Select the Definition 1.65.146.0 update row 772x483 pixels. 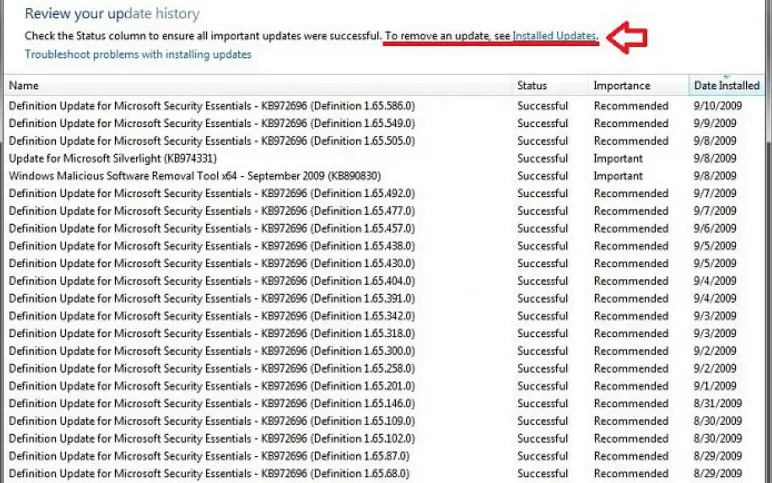click(384, 404)
